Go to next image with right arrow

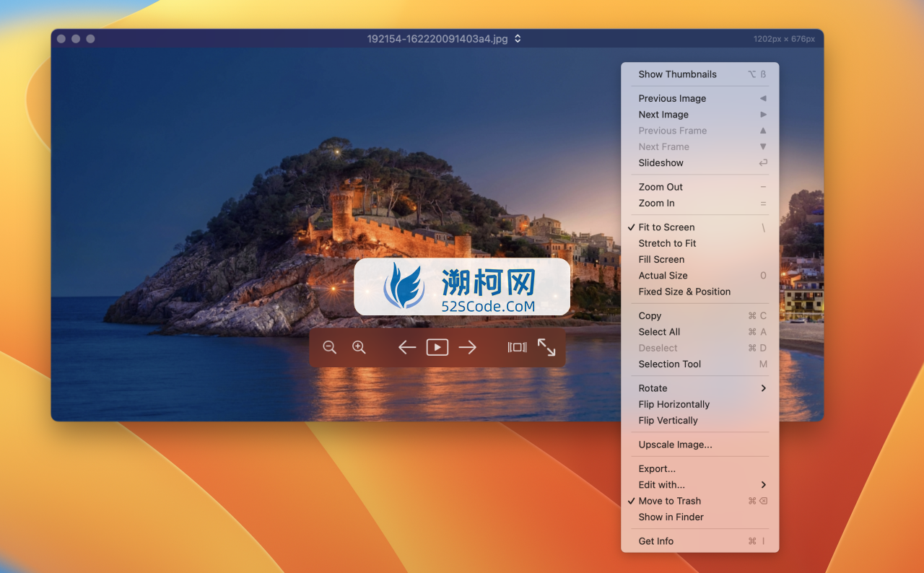point(468,347)
